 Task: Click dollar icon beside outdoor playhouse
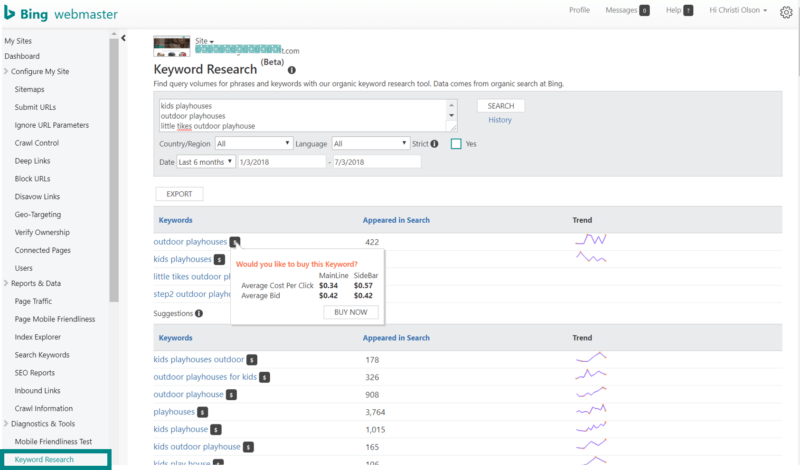pyautogui.click(x=231, y=394)
